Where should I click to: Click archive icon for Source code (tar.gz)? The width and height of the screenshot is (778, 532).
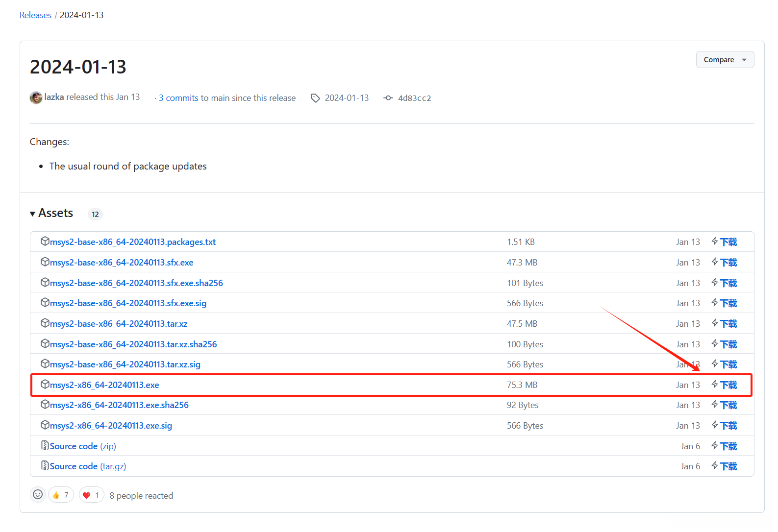pos(45,465)
